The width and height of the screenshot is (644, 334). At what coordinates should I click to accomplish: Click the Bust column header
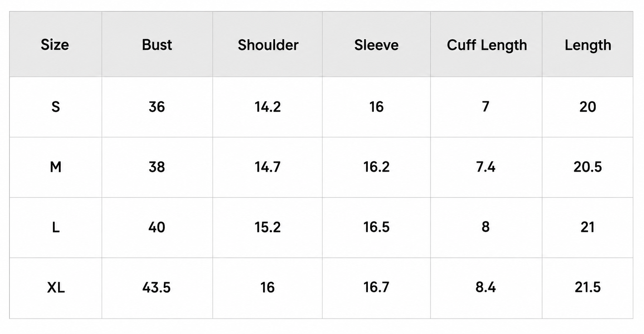157,45
